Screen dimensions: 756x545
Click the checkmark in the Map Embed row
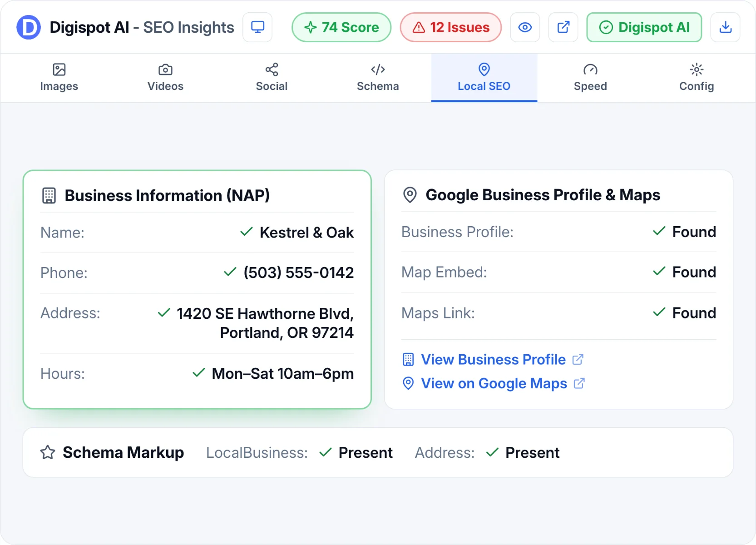point(659,272)
